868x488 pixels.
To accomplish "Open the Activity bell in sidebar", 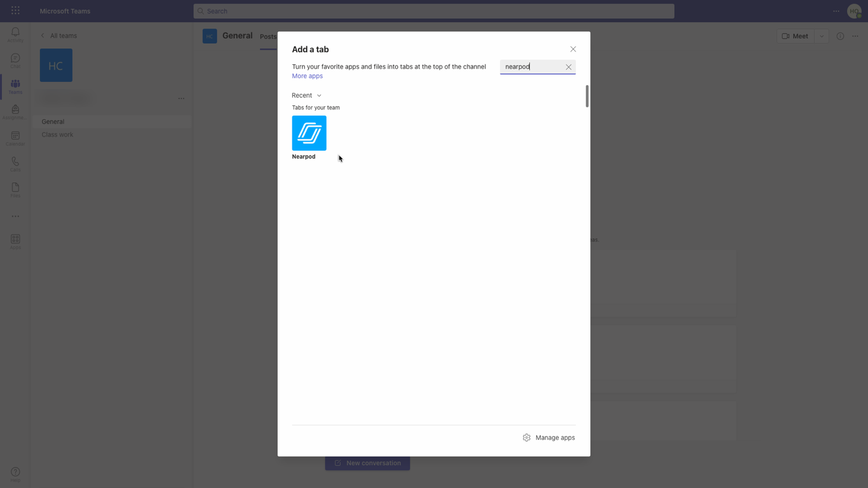I will [15, 34].
